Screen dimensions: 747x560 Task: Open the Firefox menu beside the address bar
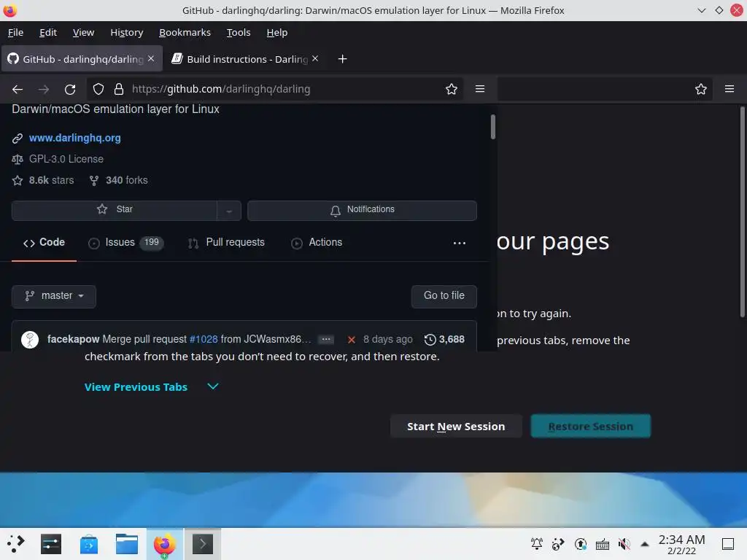point(480,89)
